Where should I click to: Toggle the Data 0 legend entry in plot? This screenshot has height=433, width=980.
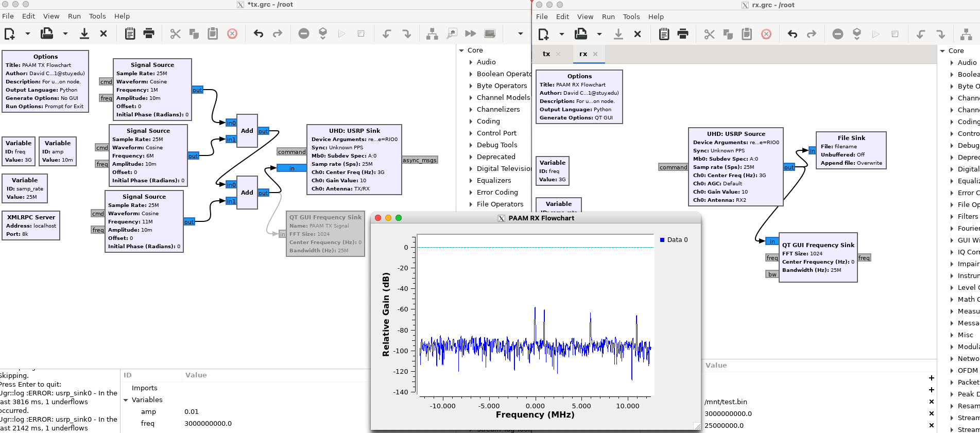(677, 240)
